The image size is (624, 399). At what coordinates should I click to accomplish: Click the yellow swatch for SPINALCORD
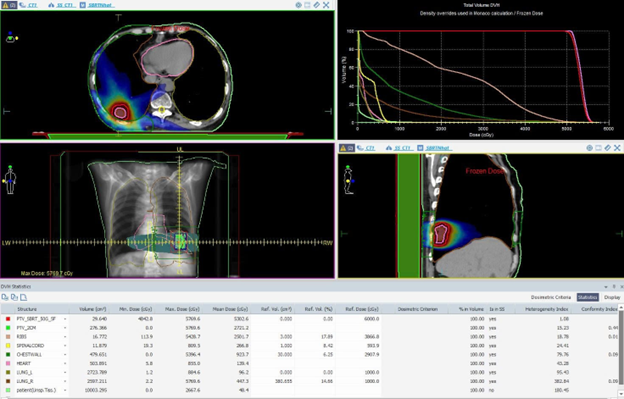(8, 346)
